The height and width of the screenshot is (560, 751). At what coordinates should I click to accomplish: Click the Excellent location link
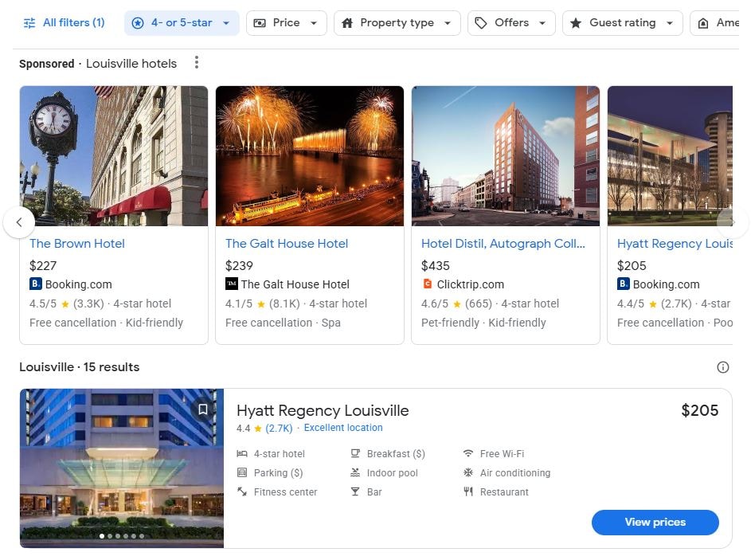point(343,427)
